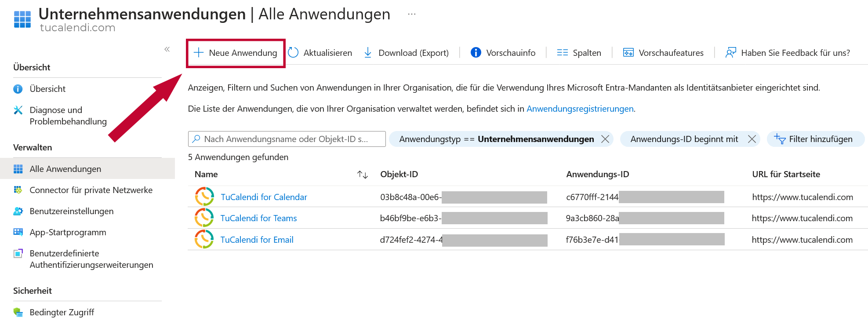Click the Anwendungs-ID column header

pyautogui.click(x=598, y=174)
